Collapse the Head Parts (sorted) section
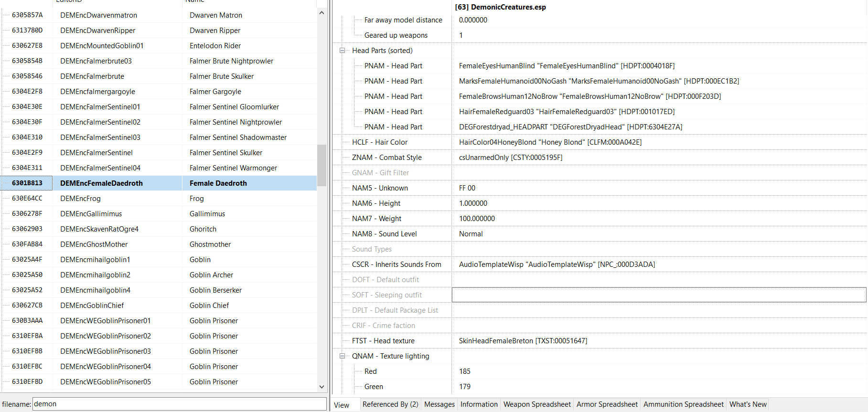This screenshot has width=868, height=412. click(342, 51)
